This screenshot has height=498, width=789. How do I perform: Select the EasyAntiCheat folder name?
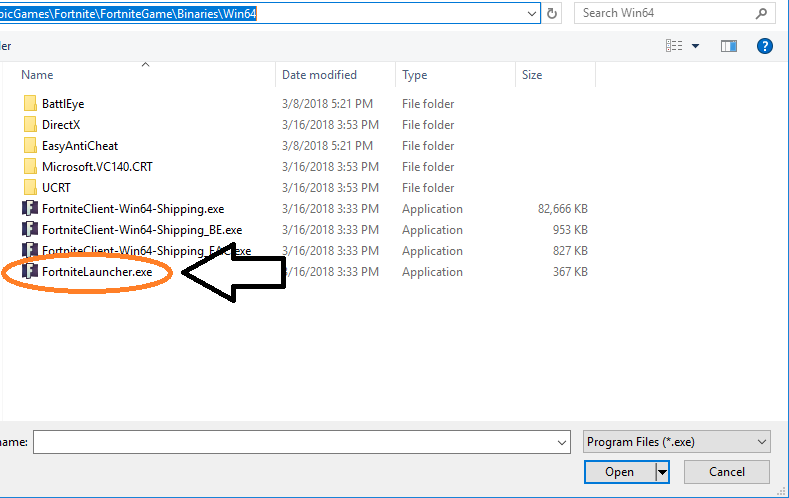(80, 146)
